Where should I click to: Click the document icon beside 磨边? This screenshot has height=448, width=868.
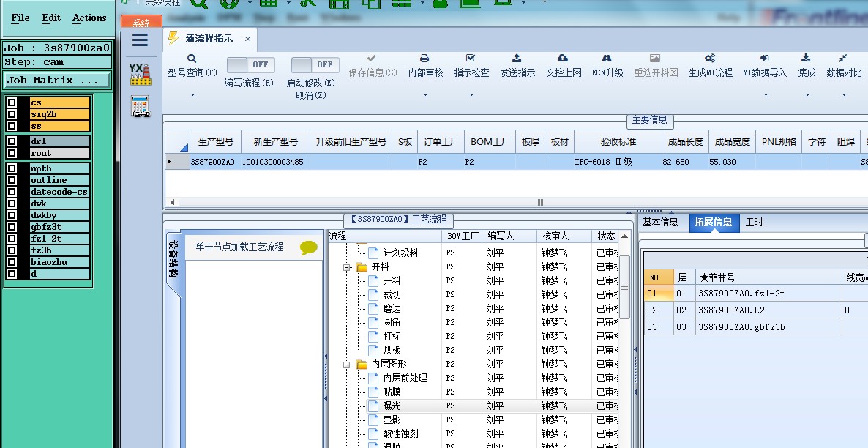pos(373,308)
